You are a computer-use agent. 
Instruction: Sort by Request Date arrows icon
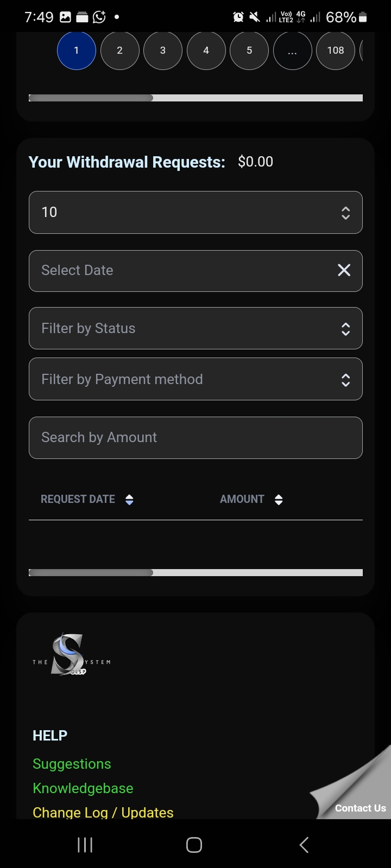click(x=129, y=500)
